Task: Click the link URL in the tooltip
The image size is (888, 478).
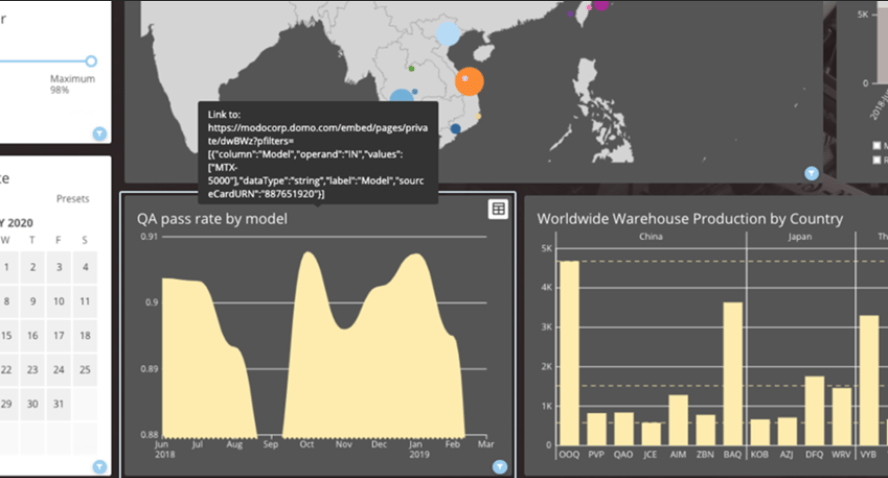Action: click(x=318, y=161)
